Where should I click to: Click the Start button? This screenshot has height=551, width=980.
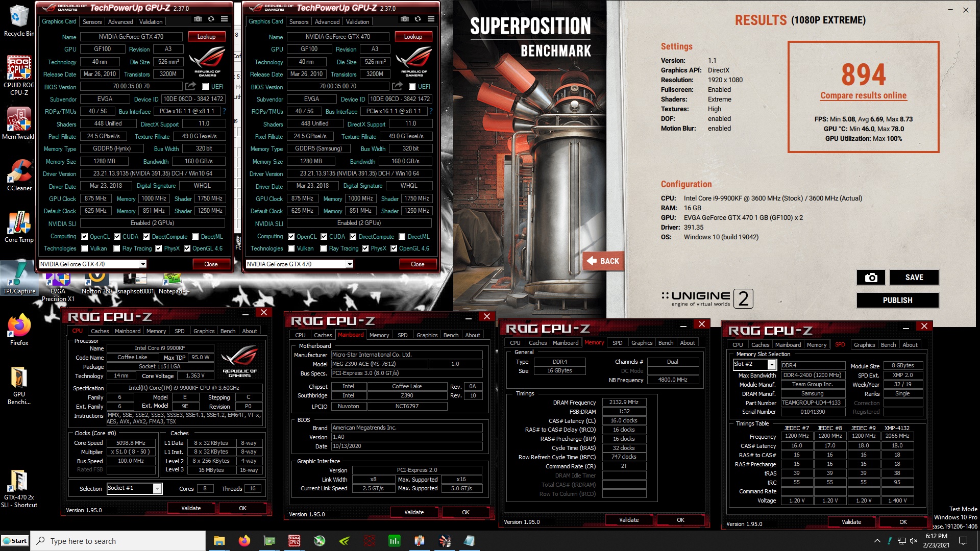tap(15, 541)
